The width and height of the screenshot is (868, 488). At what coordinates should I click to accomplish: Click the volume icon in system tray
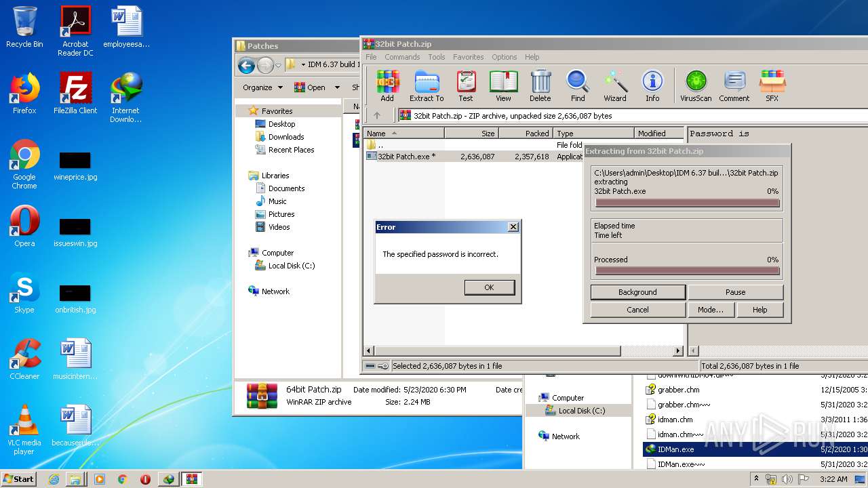pyautogui.click(x=787, y=479)
